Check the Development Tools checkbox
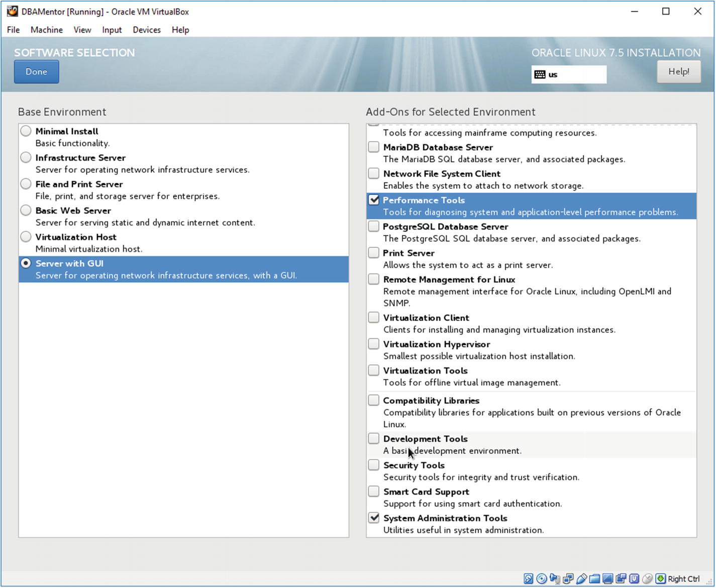This screenshot has height=588, width=716. (373, 438)
